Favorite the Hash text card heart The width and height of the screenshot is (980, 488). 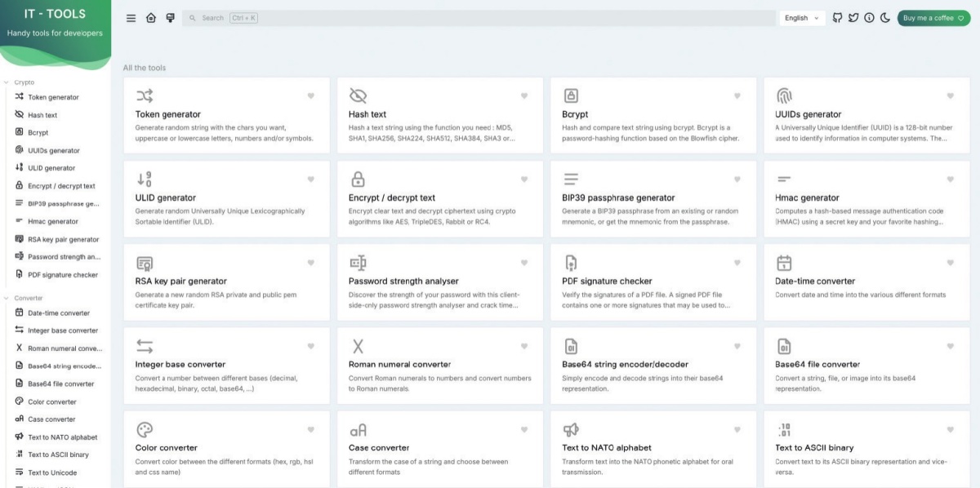(x=524, y=96)
